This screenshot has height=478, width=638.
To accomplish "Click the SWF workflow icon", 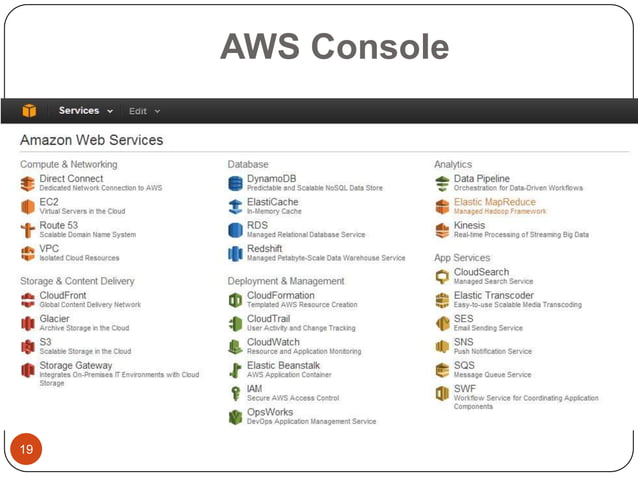I will coord(442,394).
